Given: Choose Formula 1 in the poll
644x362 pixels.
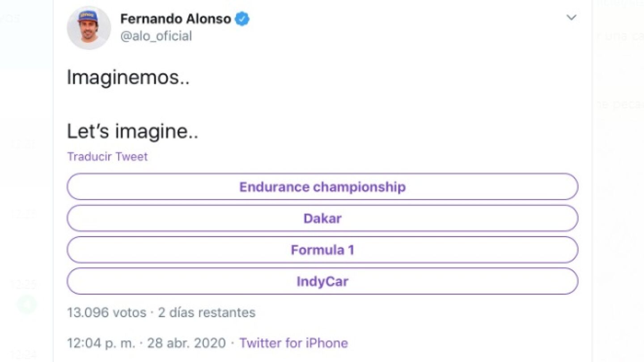Looking at the screenshot, I should tap(322, 250).
